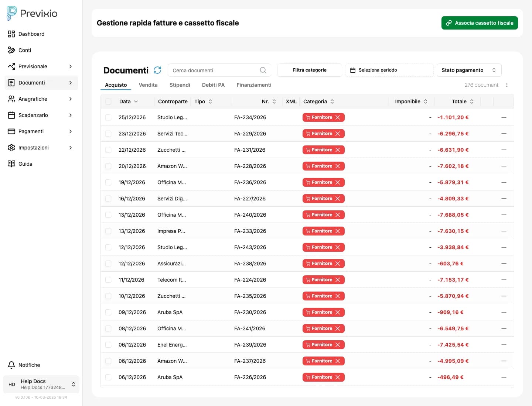Viewport: 532px width, 406px height.
Task: Check the row for invoice FA-230/2026
Action: coord(108,312)
